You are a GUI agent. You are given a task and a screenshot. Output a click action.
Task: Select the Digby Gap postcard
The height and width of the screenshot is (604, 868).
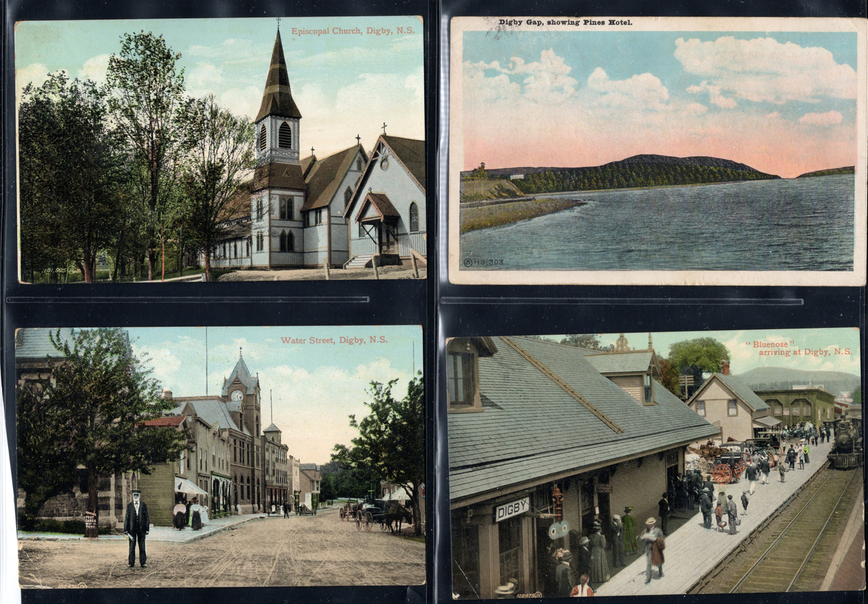tap(657, 149)
